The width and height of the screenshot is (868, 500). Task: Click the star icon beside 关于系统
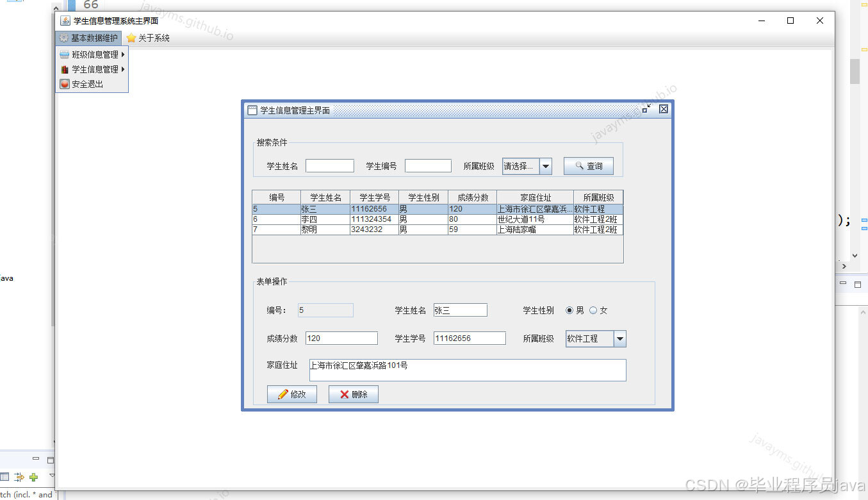131,38
